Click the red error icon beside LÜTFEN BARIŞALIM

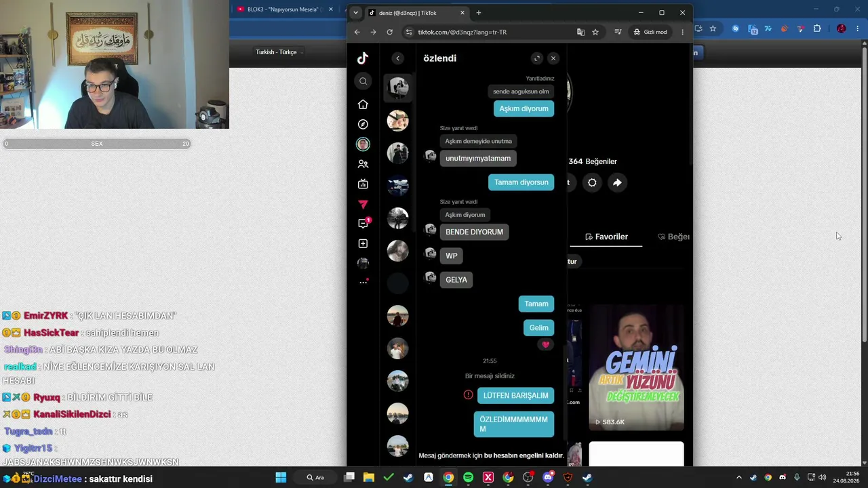[468, 395]
